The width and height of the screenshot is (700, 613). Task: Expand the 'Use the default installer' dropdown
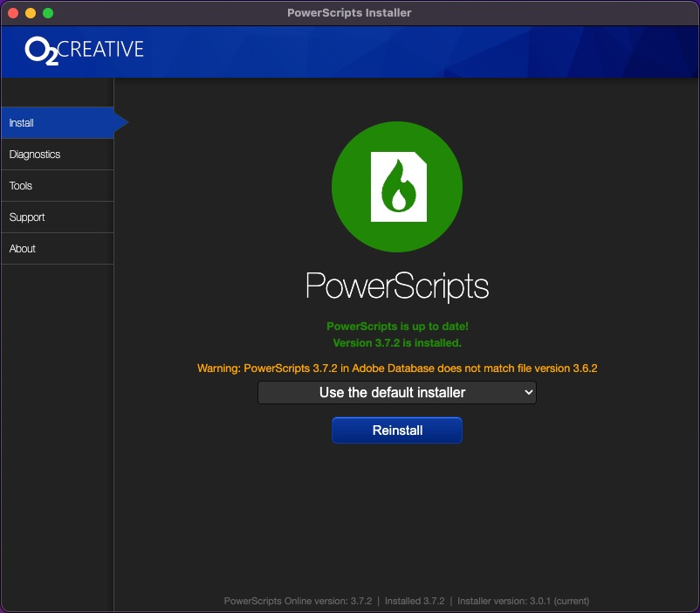pyautogui.click(x=397, y=393)
